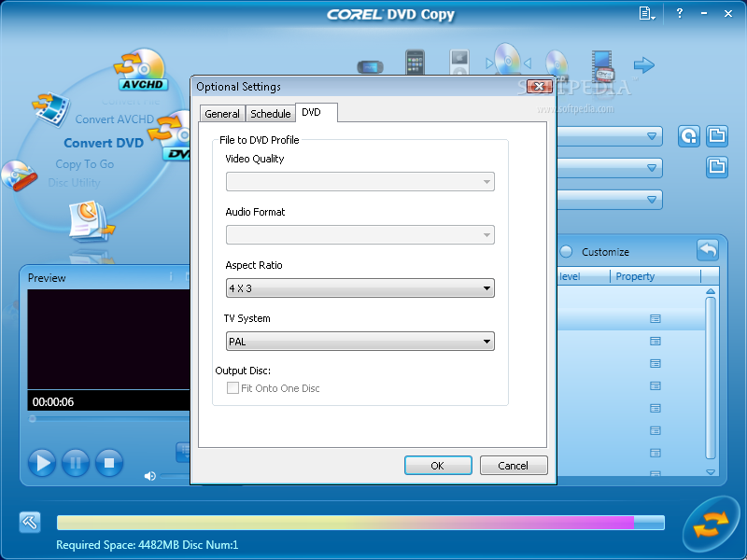Select the Customize radio button
Image resolution: width=747 pixels, height=560 pixels.
click(x=566, y=251)
